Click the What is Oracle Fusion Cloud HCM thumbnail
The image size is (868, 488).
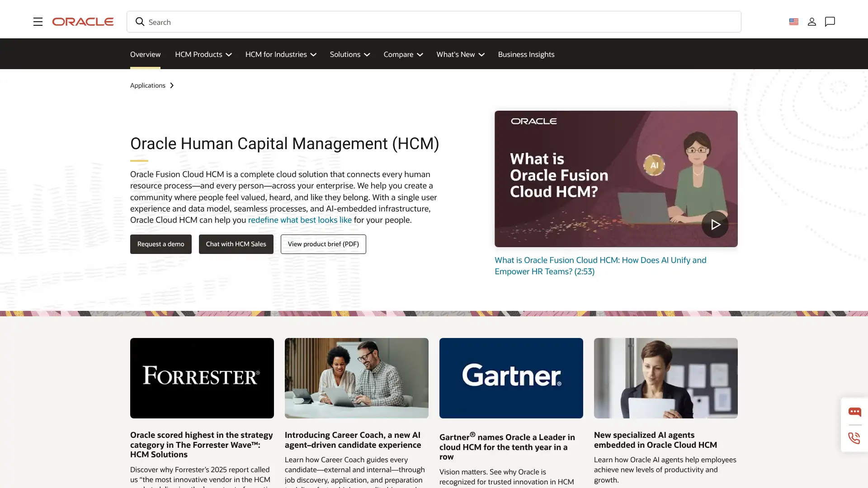(x=616, y=179)
